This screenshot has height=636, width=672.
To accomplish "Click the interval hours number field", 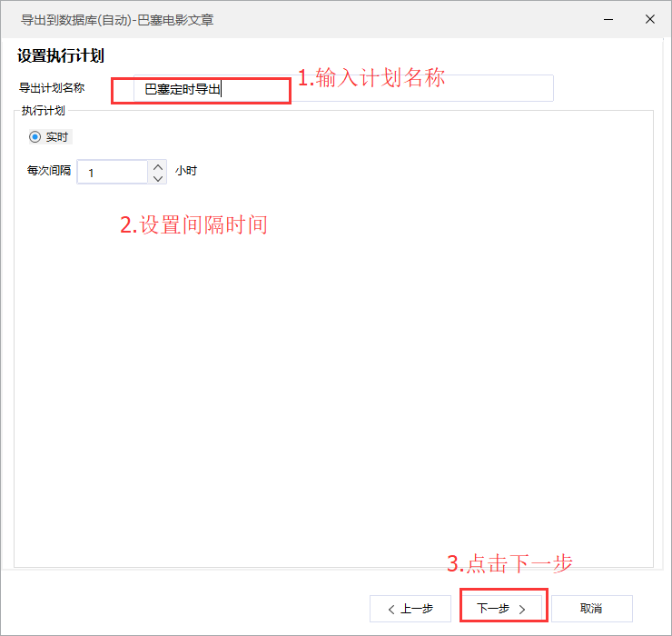I will point(113,172).
